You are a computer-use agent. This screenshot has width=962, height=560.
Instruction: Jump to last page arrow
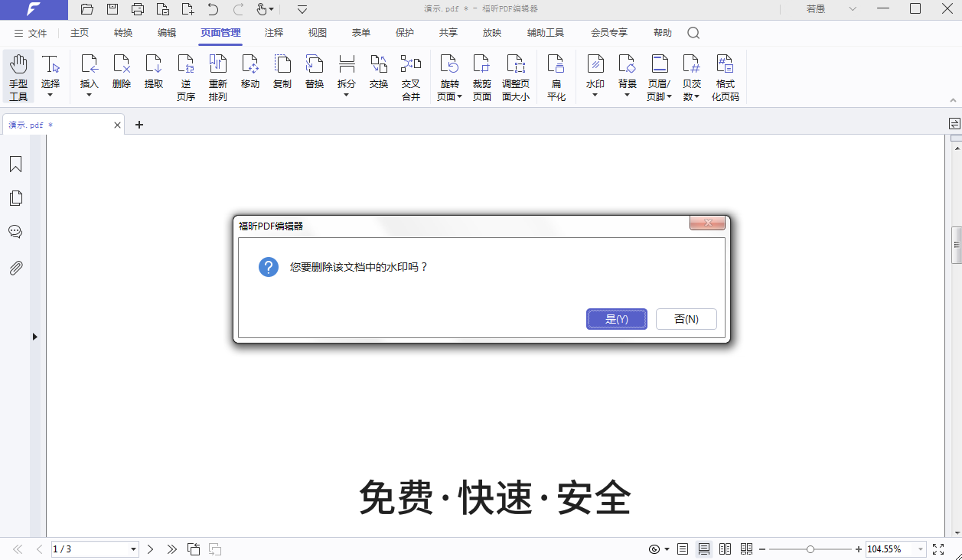pos(172,549)
